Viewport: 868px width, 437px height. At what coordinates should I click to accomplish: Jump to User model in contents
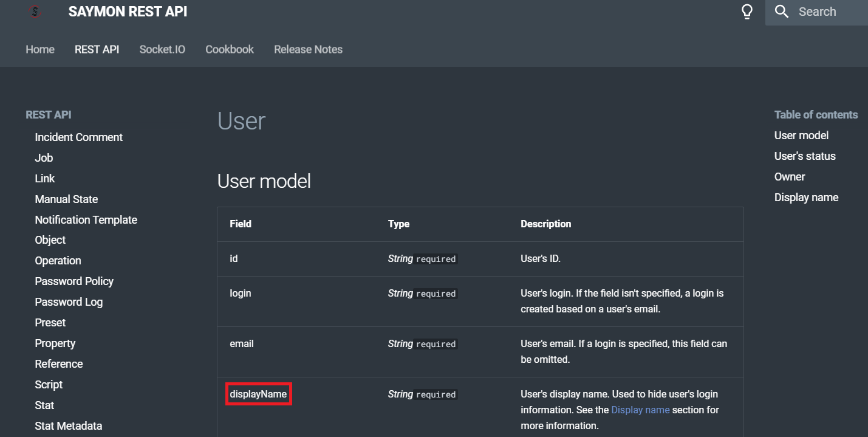[801, 136]
